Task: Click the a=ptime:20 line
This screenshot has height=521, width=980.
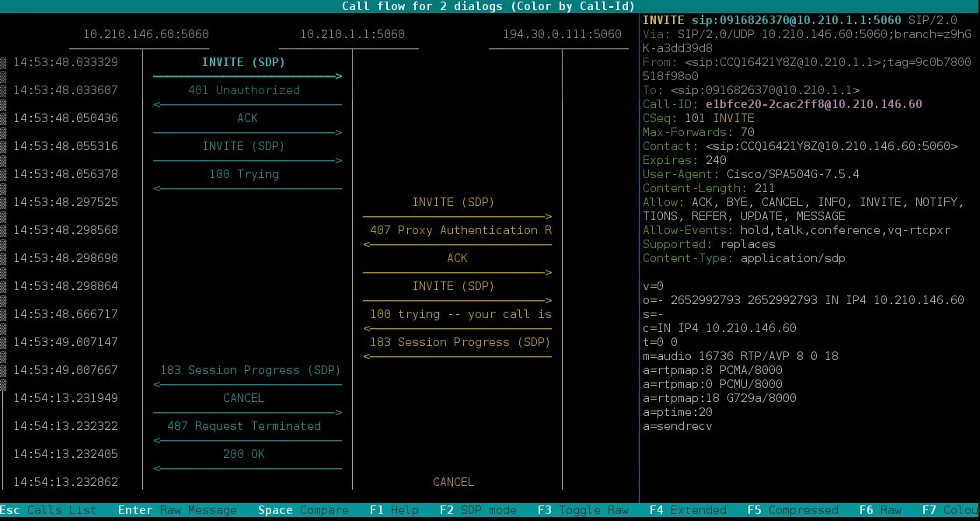Action: (678, 412)
